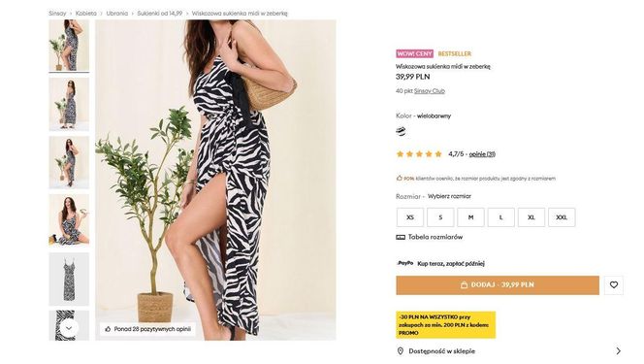Add dress to wishlist with heart icon
Screen dimensions: 644x364
coord(614,284)
